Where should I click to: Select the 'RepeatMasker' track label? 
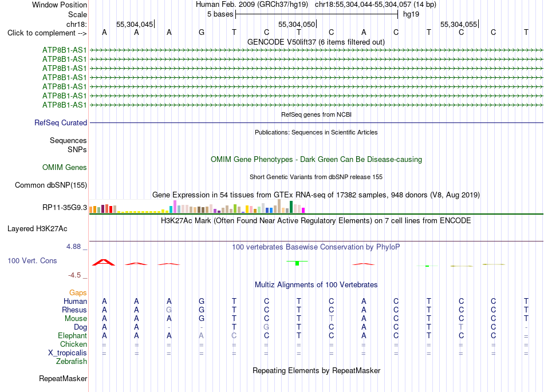(x=63, y=379)
